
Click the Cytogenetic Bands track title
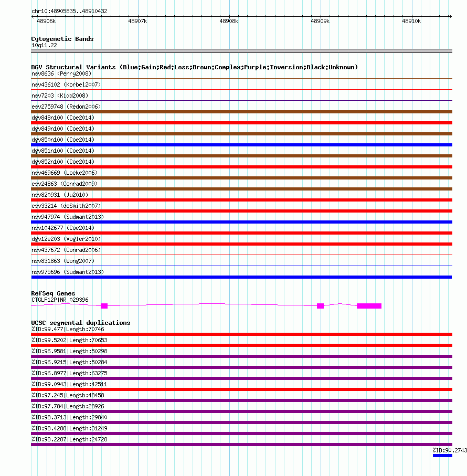coord(62,39)
